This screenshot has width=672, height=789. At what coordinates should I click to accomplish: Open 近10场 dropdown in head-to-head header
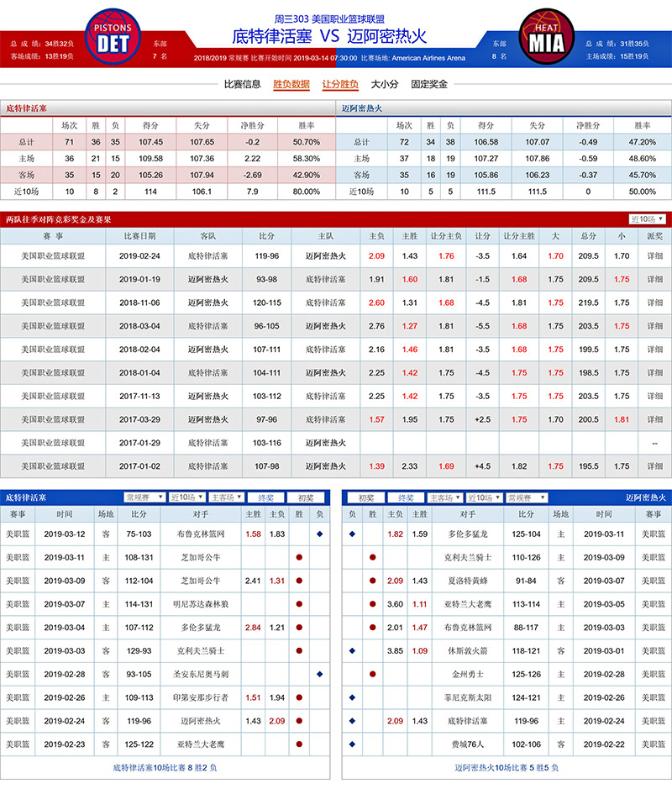[648, 219]
